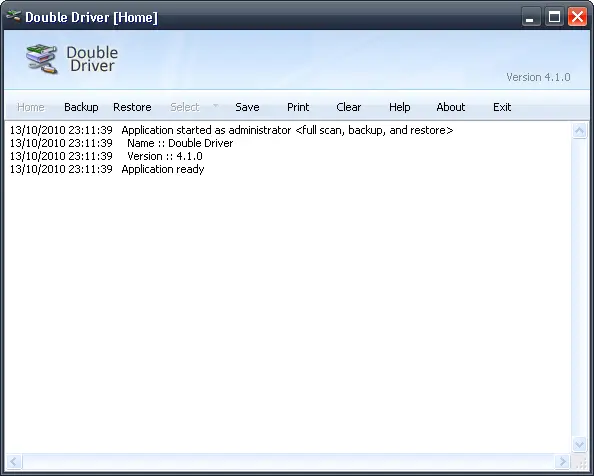Viewport: 594px width, 476px height.
Task: Click the Select toolbar item
Action: tap(184, 107)
